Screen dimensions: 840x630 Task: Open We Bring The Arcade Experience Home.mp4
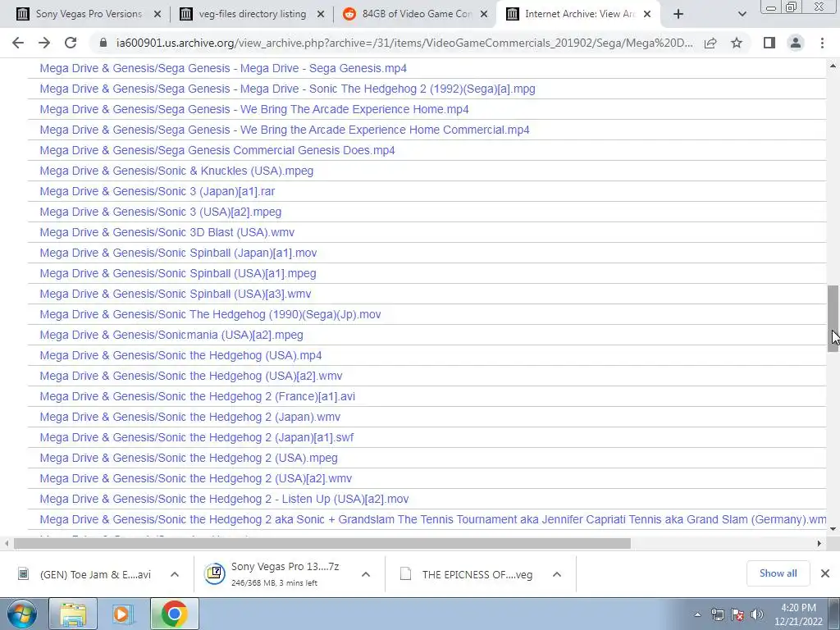(254, 109)
